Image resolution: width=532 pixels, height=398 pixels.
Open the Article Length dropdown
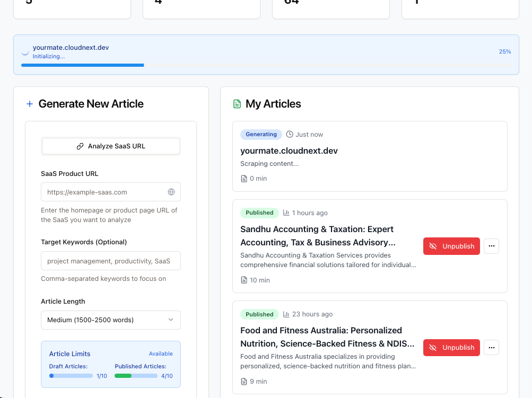111,320
